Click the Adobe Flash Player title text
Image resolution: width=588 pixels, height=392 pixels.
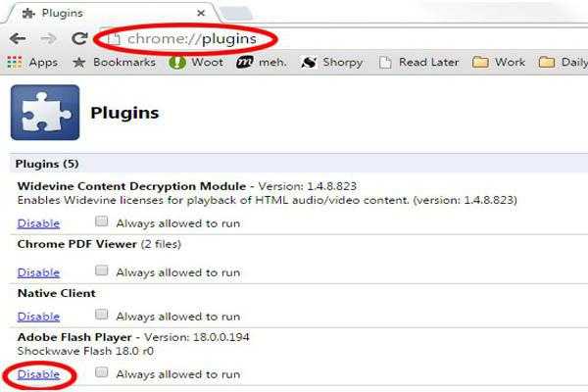pyautogui.click(x=74, y=337)
